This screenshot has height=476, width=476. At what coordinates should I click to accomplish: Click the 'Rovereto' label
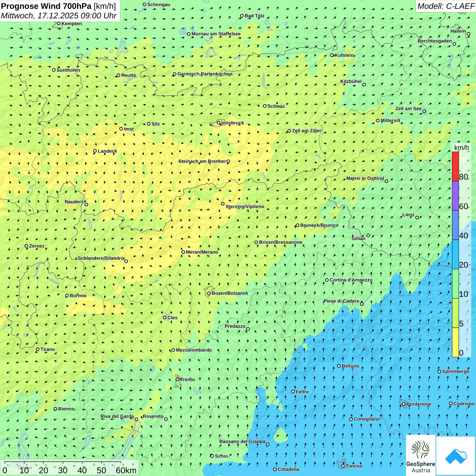(153, 416)
